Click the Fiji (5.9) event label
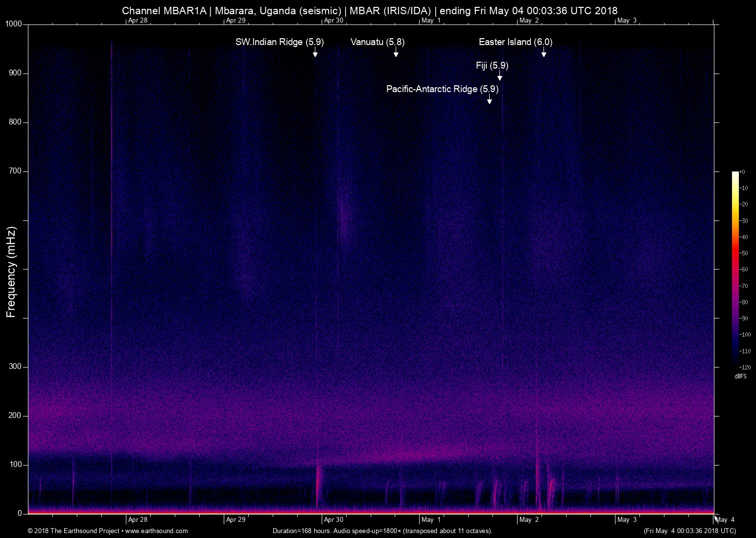The height and width of the screenshot is (538, 756). pos(492,66)
